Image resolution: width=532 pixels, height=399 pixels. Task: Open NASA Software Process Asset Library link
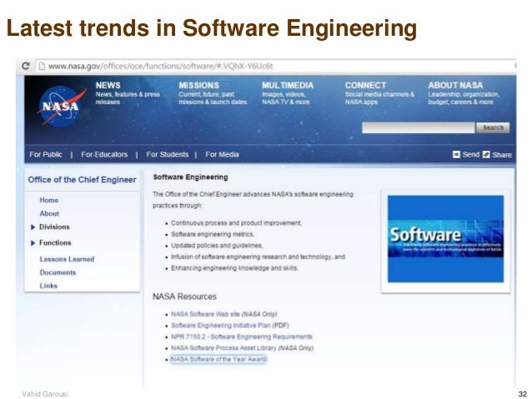click(223, 348)
